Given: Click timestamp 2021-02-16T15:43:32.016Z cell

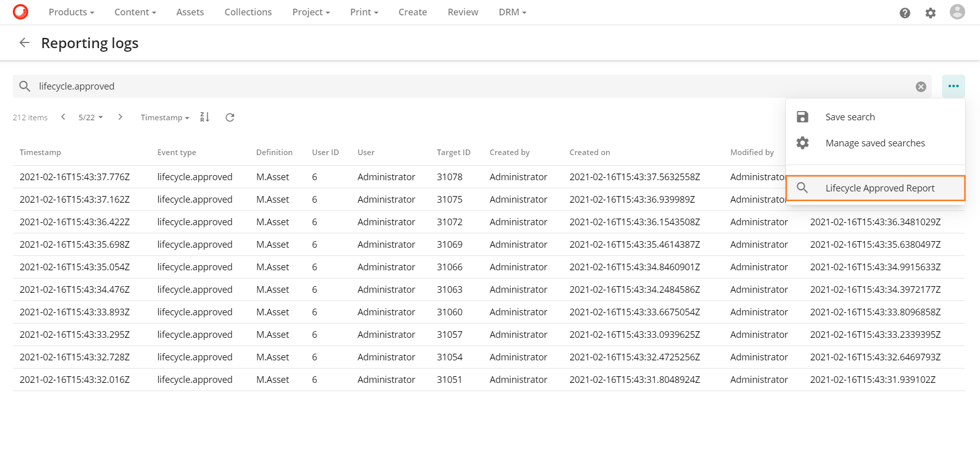Looking at the screenshot, I should 75,379.
